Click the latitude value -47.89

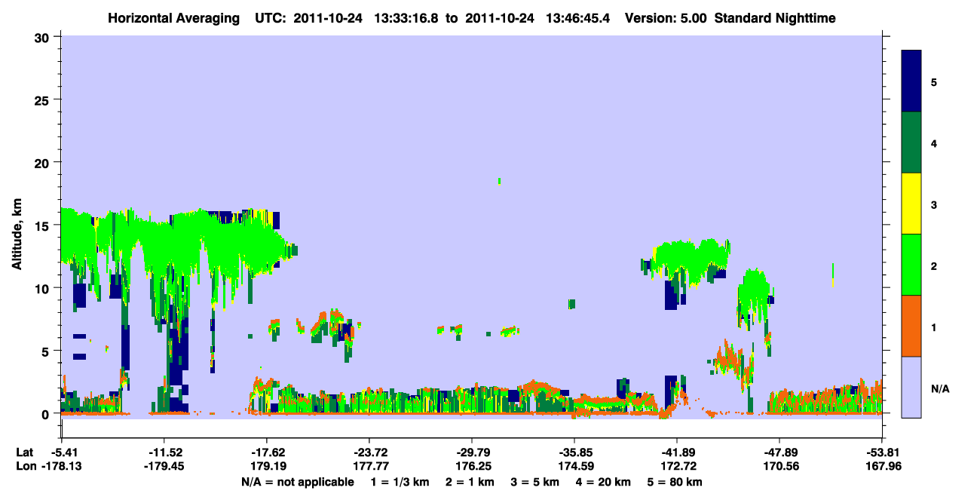point(779,452)
